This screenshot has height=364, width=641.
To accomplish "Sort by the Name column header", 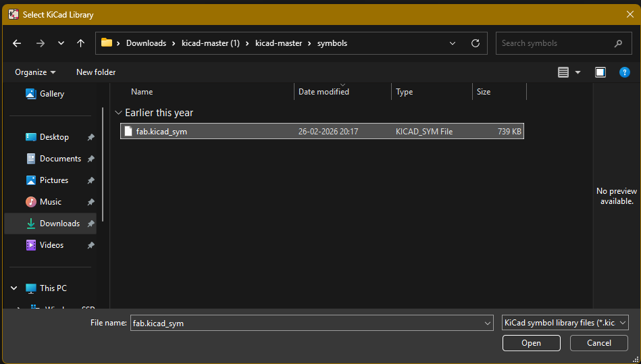I will click(142, 92).
